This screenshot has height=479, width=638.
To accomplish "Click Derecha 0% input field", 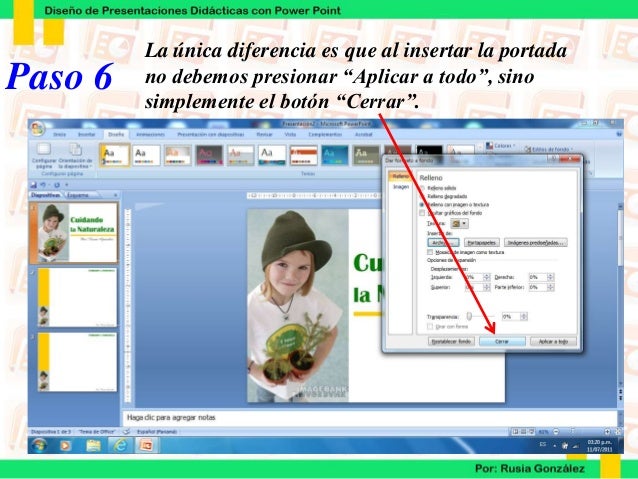I will pos(537,277).
